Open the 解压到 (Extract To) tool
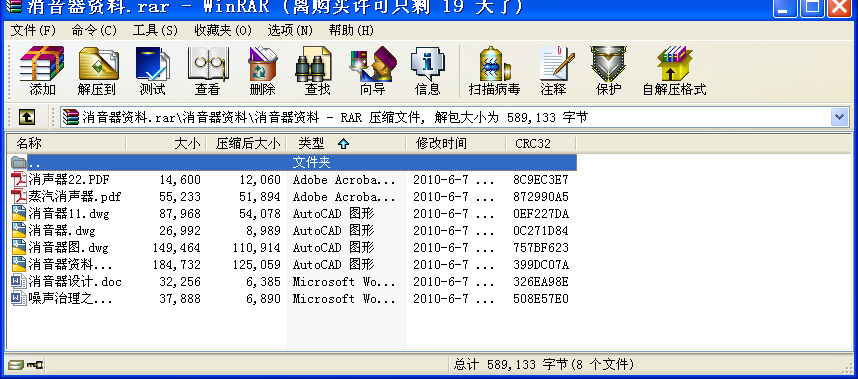 click(x=97, y=71)
